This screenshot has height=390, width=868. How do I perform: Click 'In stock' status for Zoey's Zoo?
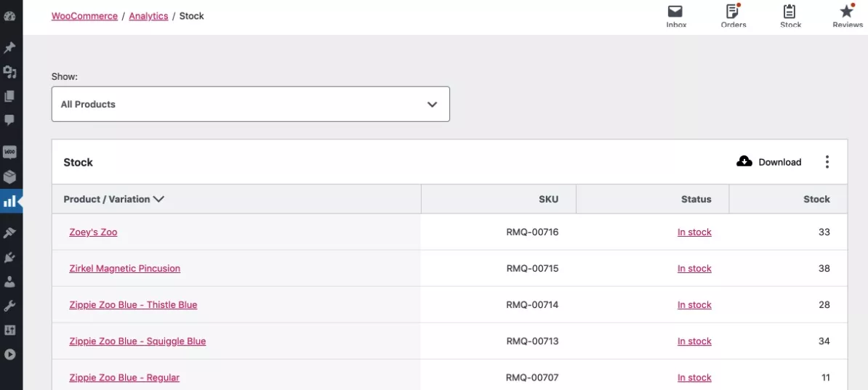point(694,232)
